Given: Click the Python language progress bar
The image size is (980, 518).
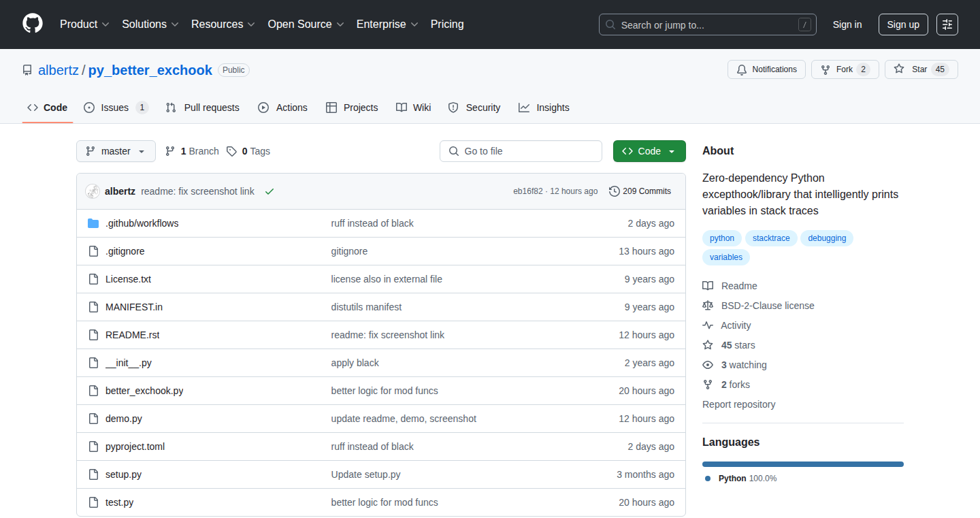Looking at the screenshot, I should point(803,464).
